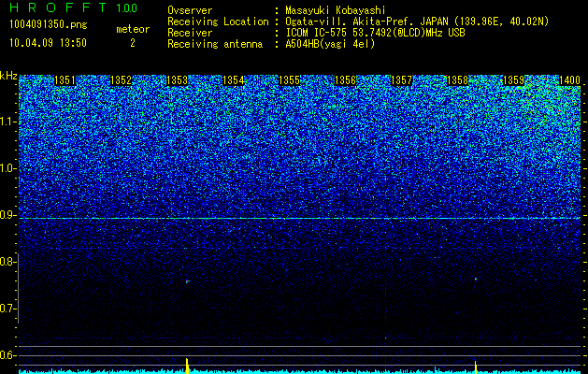Viewport: 588px width, 374px height.
Task: Click the meteor count value 2
Action: point(133,43)
